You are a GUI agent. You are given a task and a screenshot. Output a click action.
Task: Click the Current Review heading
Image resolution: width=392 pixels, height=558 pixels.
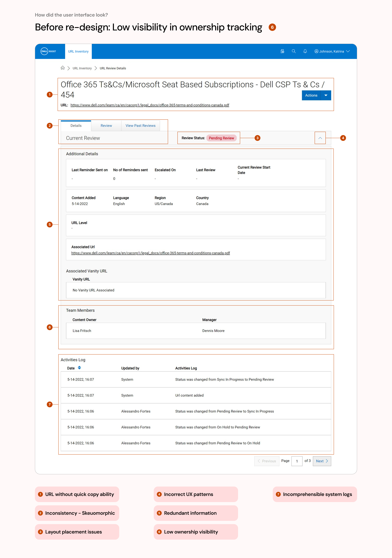tap(83, 138)
